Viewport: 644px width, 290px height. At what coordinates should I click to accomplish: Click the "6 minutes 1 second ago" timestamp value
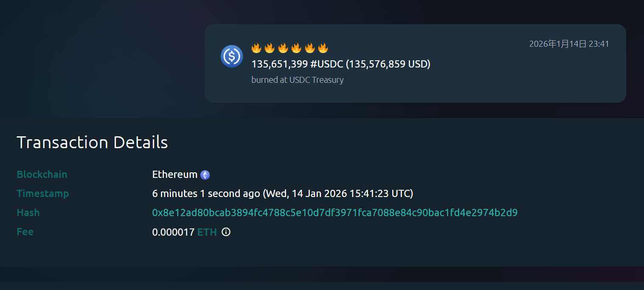[x=206, y=194]
